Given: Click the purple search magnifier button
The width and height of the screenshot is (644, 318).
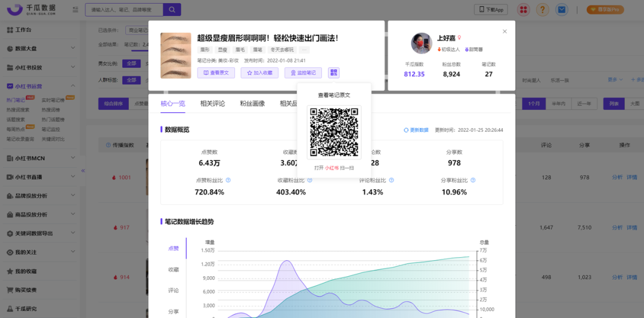Looking at the screenshot, I should tap(172, 10).
